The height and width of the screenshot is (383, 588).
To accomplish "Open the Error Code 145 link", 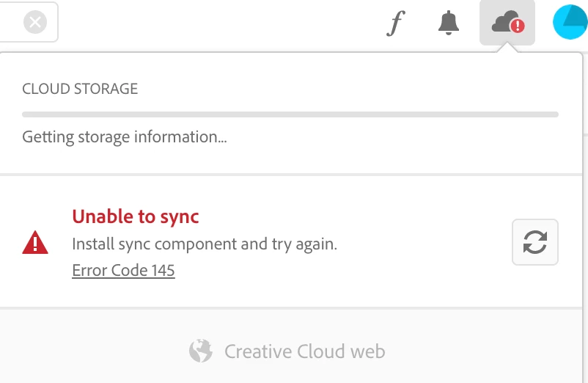I will pyautogui.click(x=123, y=271).
